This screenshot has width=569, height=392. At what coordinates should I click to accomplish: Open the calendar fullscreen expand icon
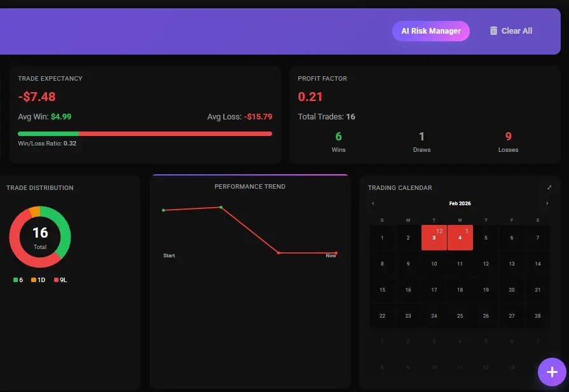(x=549, y=187)
